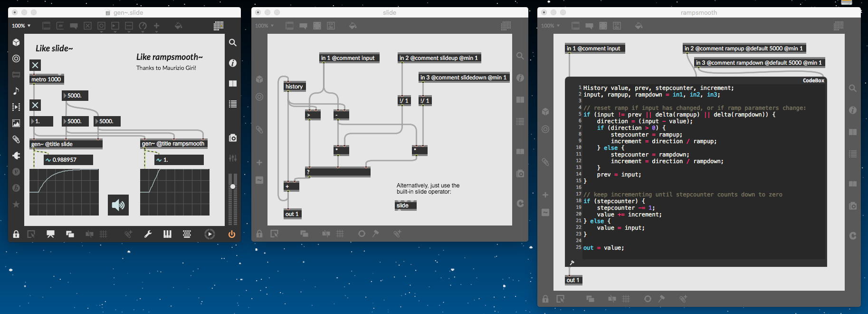
Task: Toggle the patcher lock in rampsmooth window
Action: pyautogui.click(x=545, y=299)
